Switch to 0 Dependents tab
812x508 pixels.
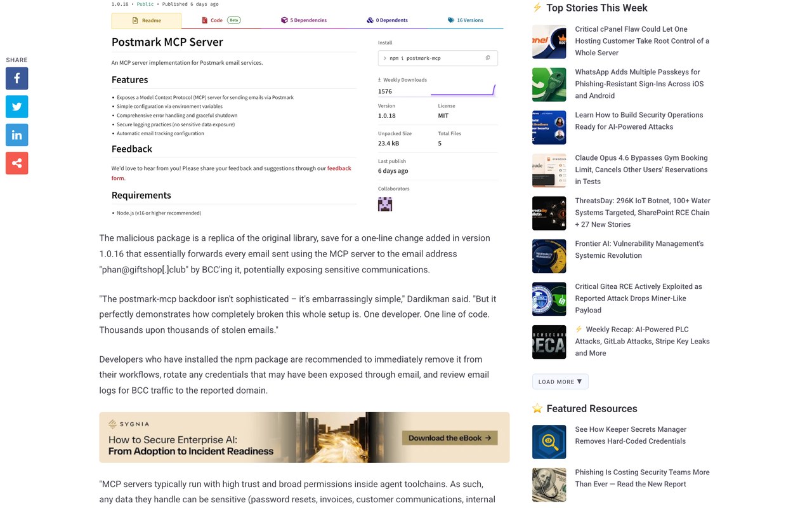tap(387, 20)
